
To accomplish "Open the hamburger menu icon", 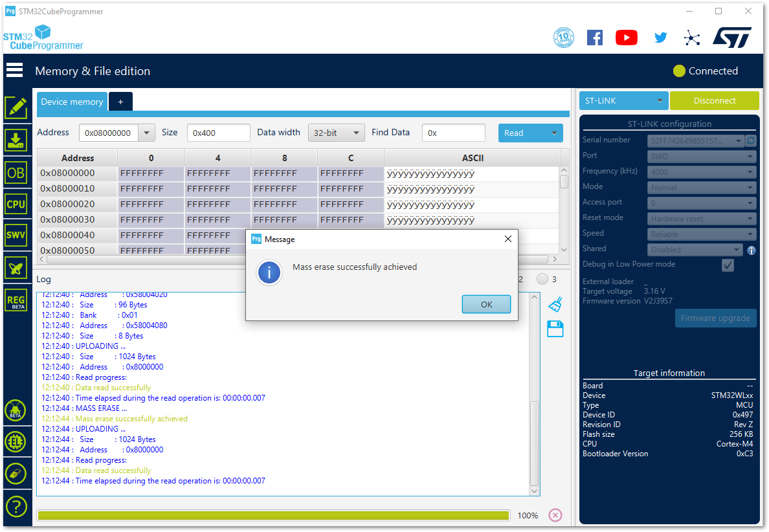I will click(15, 71).
